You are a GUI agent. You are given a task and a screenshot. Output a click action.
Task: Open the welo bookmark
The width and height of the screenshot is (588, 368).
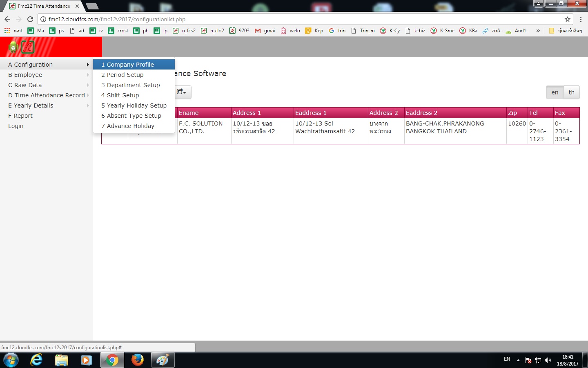tap(290, 31)
